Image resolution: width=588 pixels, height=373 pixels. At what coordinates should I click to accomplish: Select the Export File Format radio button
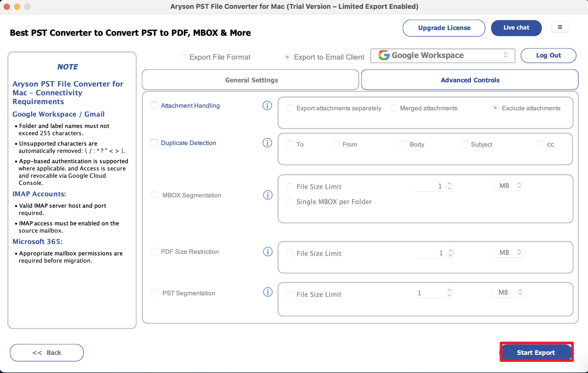click(183, 57)
